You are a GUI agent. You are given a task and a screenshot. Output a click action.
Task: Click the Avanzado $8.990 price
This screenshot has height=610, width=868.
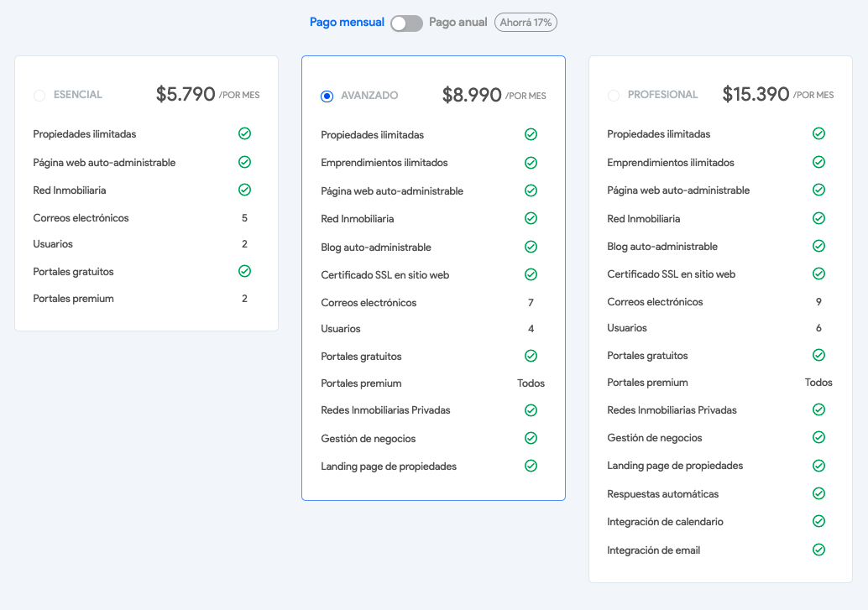tap(472, 96)
